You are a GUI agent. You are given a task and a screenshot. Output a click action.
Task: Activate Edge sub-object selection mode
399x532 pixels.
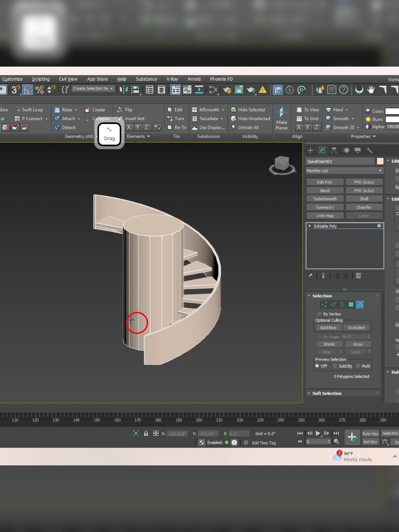click(333, 304)
